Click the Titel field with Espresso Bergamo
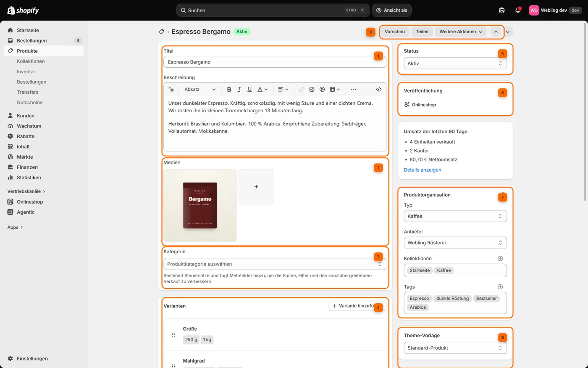 275,62
